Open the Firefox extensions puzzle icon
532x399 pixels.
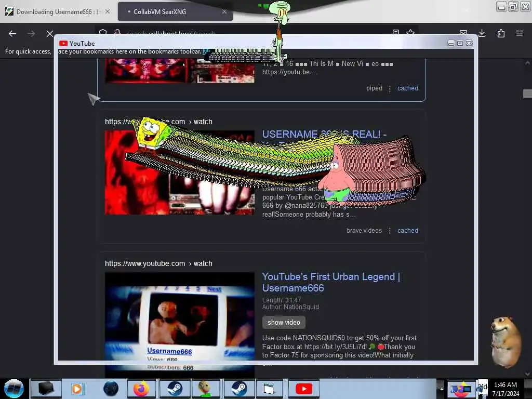(x=501, y=33)
